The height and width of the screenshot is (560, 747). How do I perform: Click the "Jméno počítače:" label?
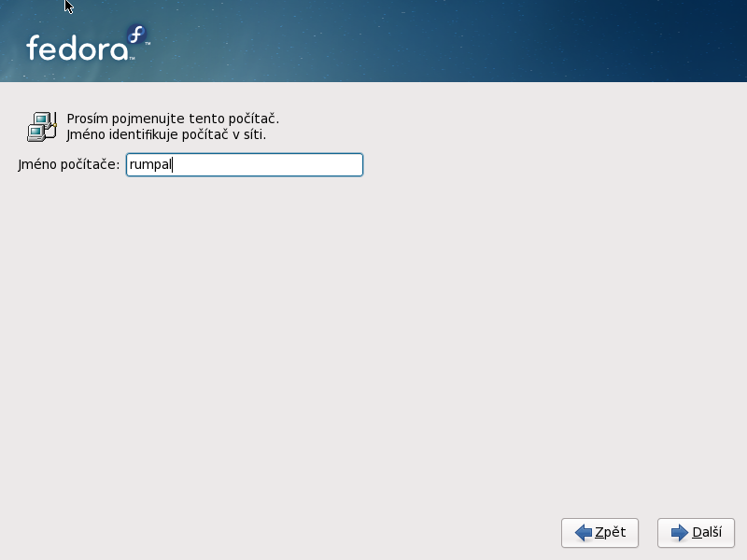pos(68,165)
